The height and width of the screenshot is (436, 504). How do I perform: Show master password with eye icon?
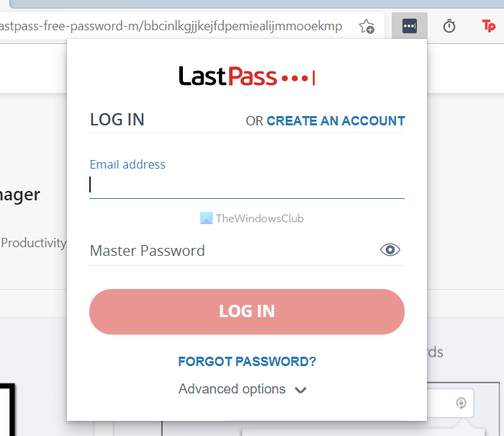coord(390,250)
